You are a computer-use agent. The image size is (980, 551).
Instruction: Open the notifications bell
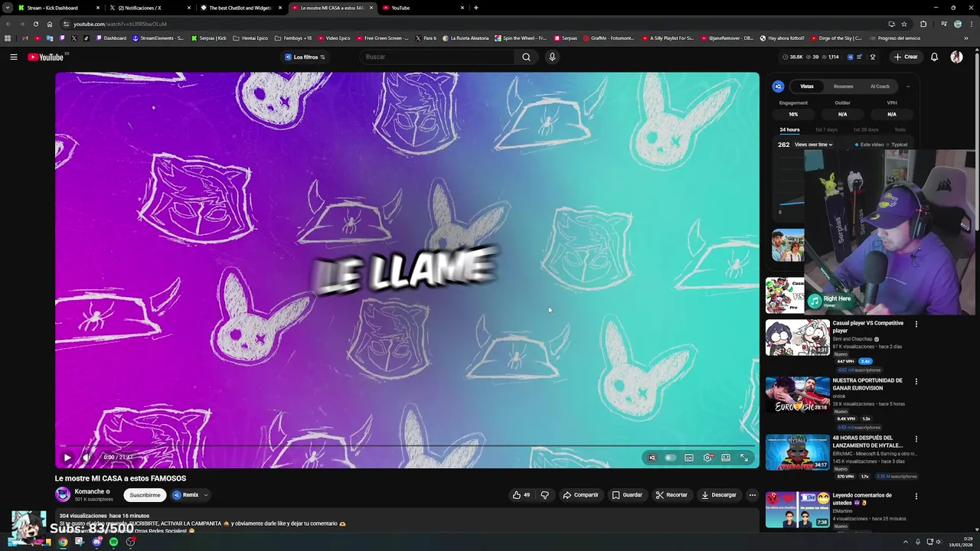(934, 57)
